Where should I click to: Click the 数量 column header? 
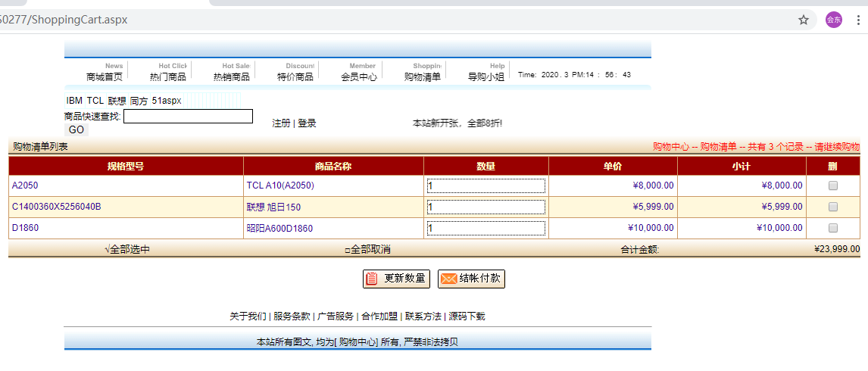pyautogui.click(x=486, y=166)
